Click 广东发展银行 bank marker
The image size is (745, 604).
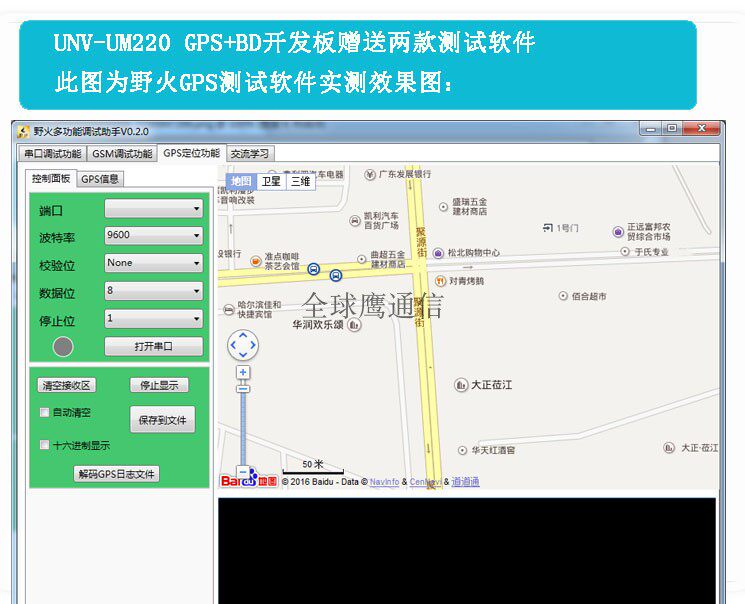tap(370, 174)
